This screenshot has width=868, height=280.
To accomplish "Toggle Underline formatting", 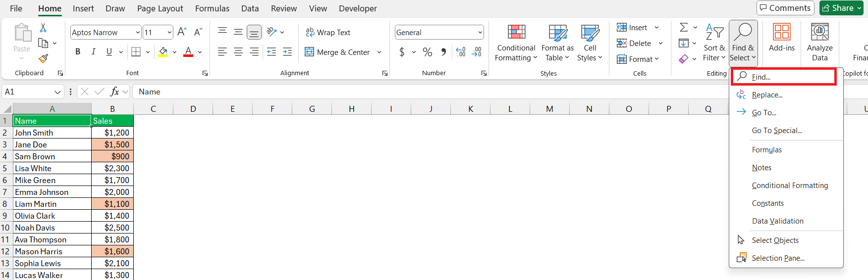I will pyautogui.click(x=109, y=51).
